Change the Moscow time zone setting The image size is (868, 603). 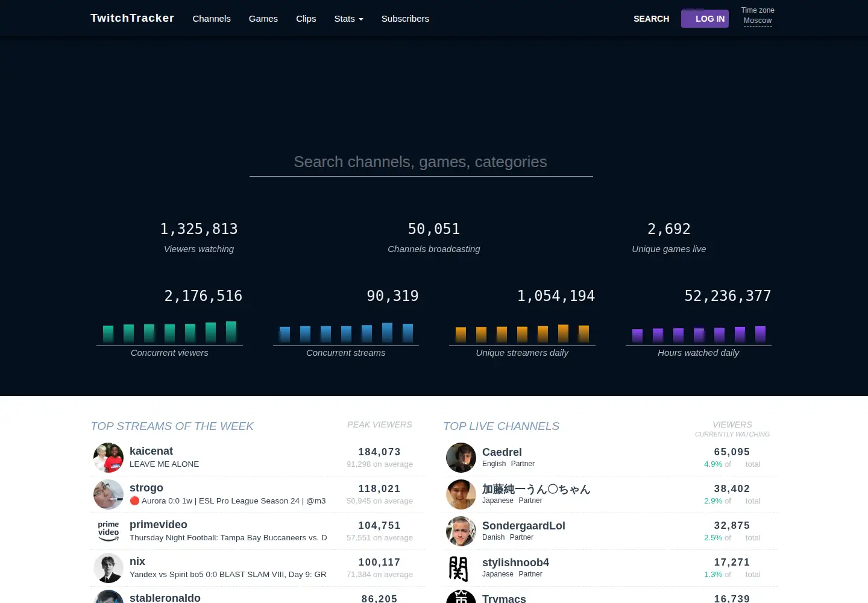pyautogui.click(x=758, y=21)
